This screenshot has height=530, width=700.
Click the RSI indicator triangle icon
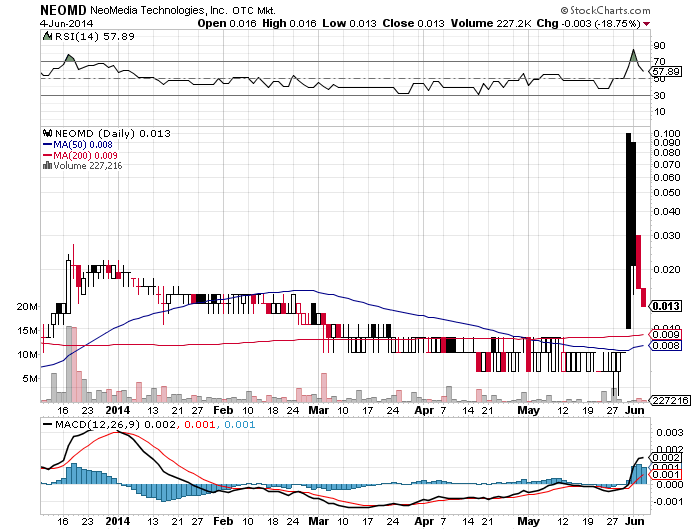[47, 37]
